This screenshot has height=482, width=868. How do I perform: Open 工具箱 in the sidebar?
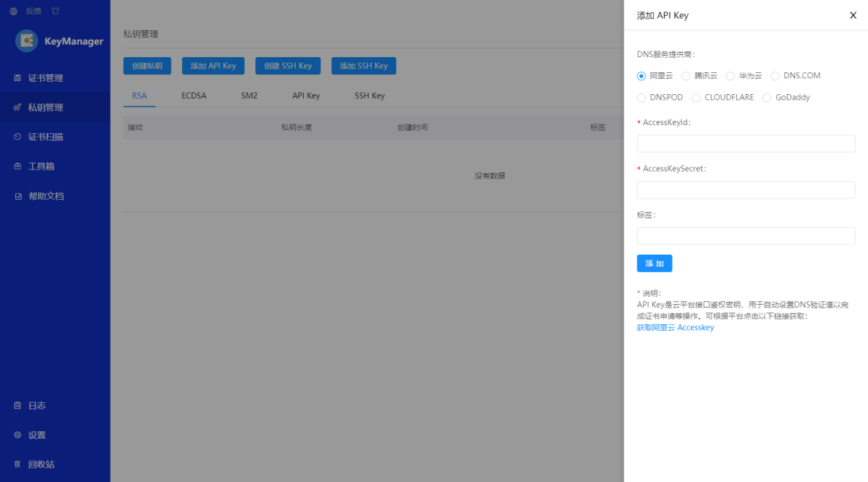tap(41, 166)
